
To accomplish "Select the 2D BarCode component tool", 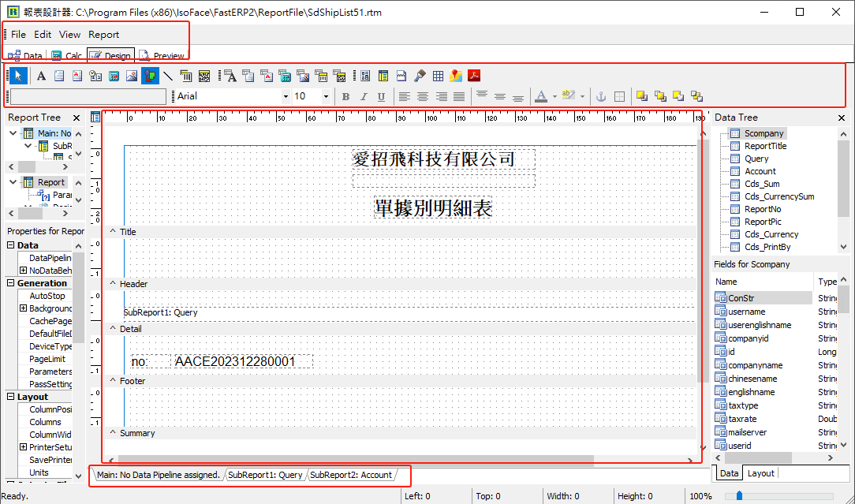I will [x=204, y=76].
